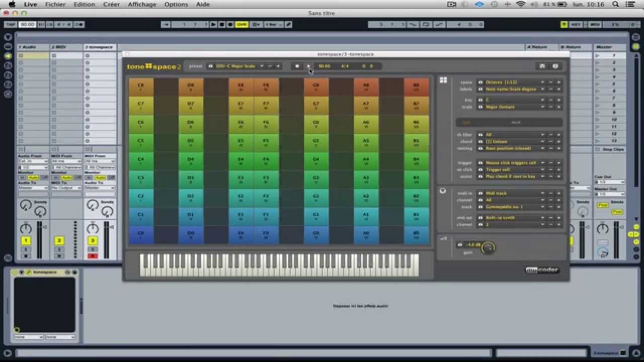The image size is (644, 362).
Task: Click the Wi-Fi icon in menu bar
Action: pos(521,4)
